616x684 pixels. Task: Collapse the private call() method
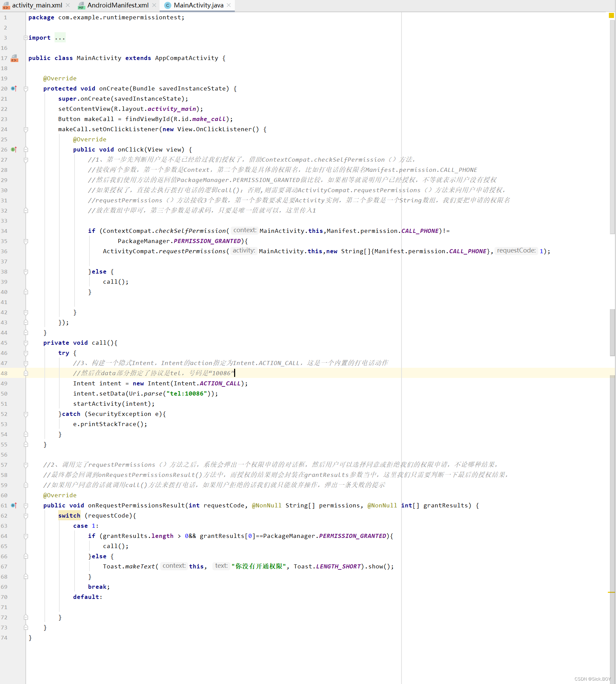click(26, 343)
